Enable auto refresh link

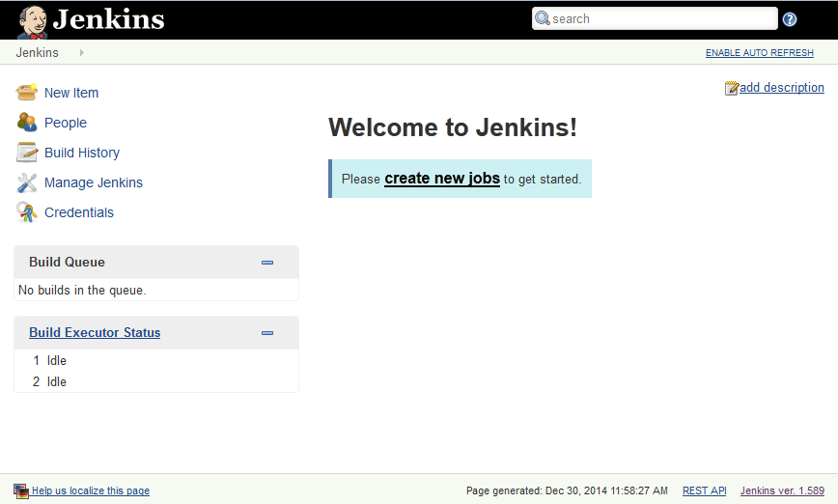coord(760,52)
